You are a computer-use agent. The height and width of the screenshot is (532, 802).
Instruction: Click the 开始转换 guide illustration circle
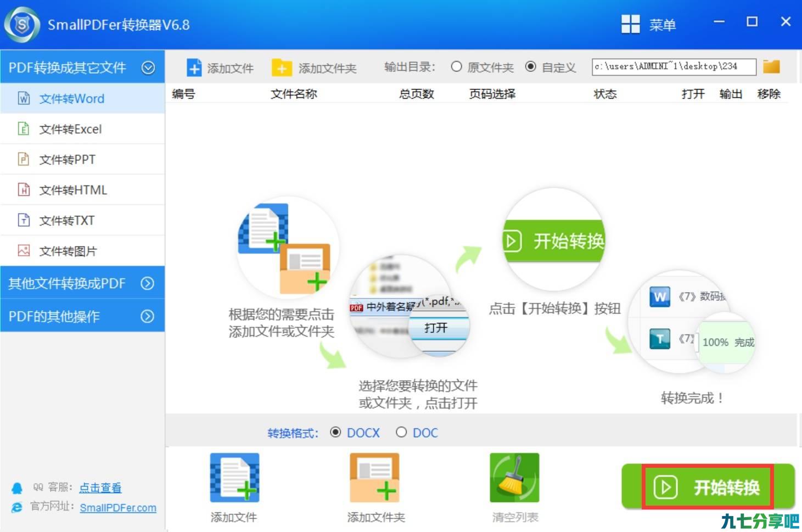(554, 240)
